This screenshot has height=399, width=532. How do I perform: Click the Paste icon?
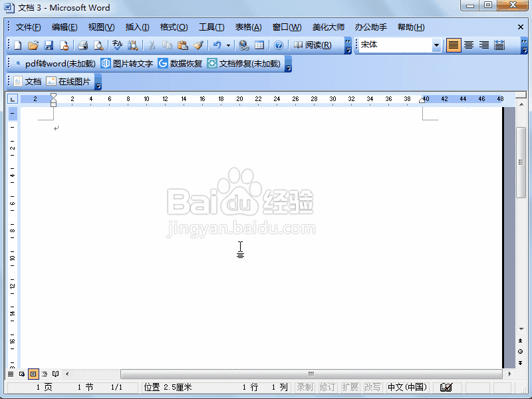pos(182,46)
